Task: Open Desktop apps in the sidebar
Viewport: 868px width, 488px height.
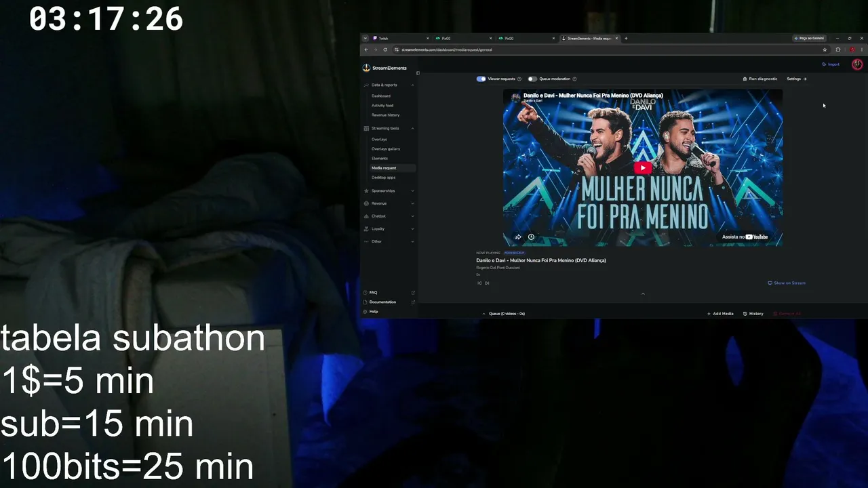Action: pos(383,177)
